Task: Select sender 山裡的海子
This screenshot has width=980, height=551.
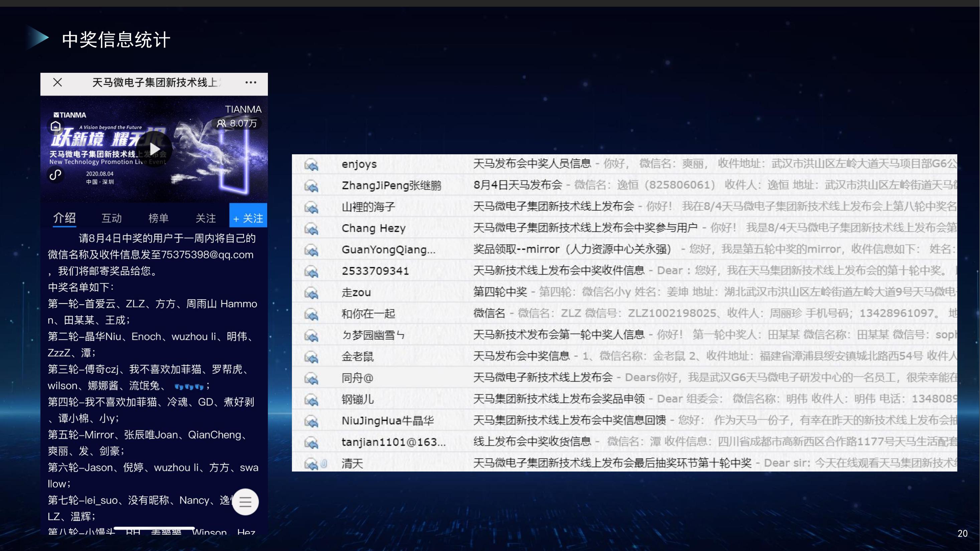Action: pyautogui.click(x=368, y=207)
